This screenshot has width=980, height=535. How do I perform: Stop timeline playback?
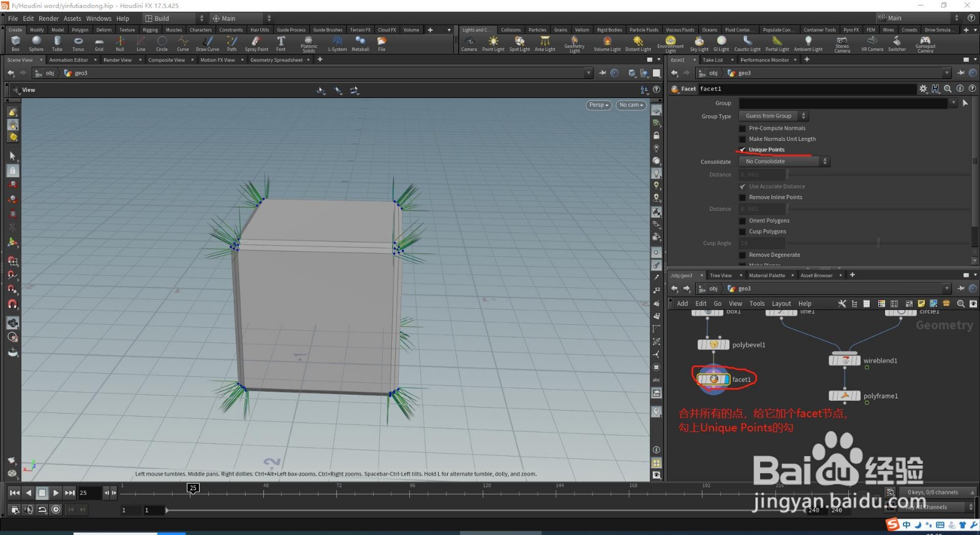[x=42, y=493]
